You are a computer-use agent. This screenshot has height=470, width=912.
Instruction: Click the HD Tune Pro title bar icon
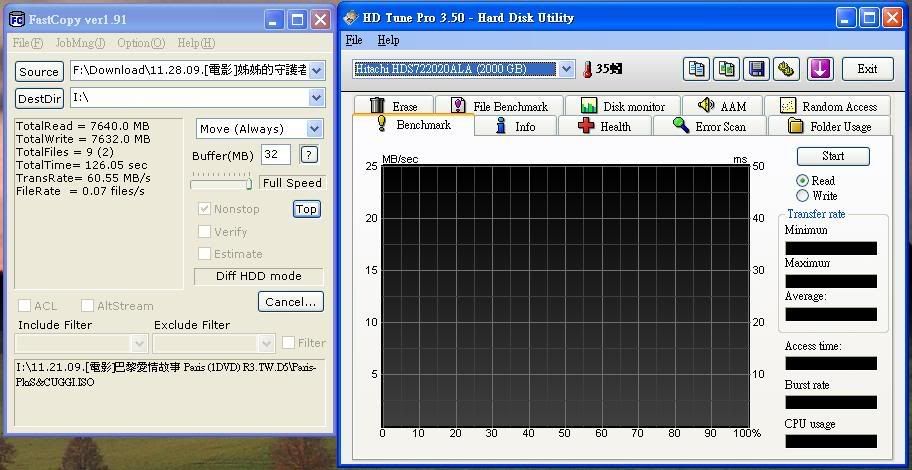pos(351,18)
